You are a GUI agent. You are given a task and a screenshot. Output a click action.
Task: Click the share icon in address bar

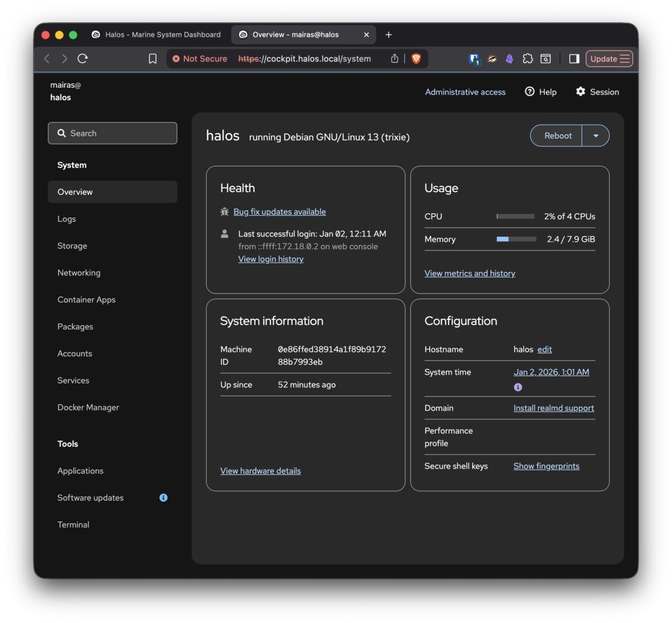(394, 59)
